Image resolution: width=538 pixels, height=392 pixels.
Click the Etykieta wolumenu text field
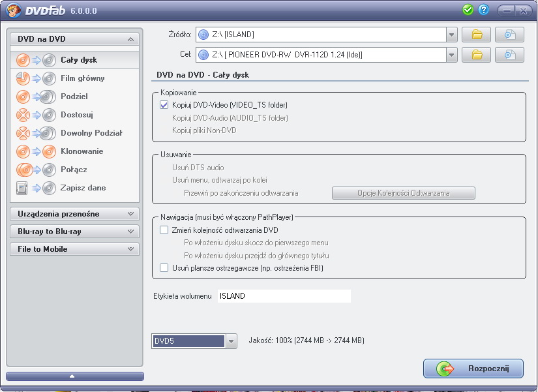[284, 296]
